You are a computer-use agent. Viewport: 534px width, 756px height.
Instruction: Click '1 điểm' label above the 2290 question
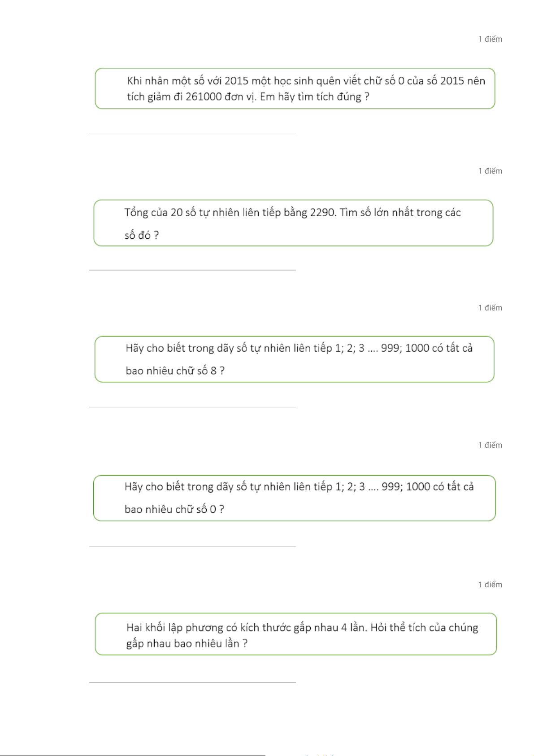(490, 171)
